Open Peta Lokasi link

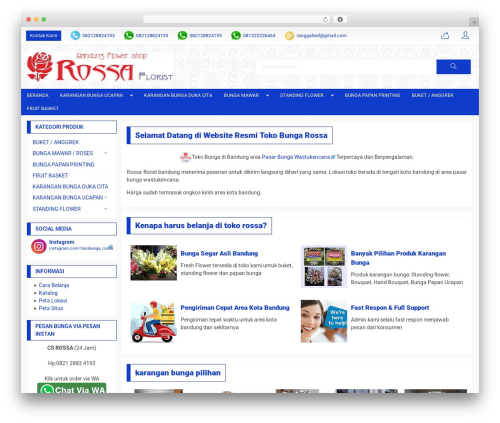53,301
